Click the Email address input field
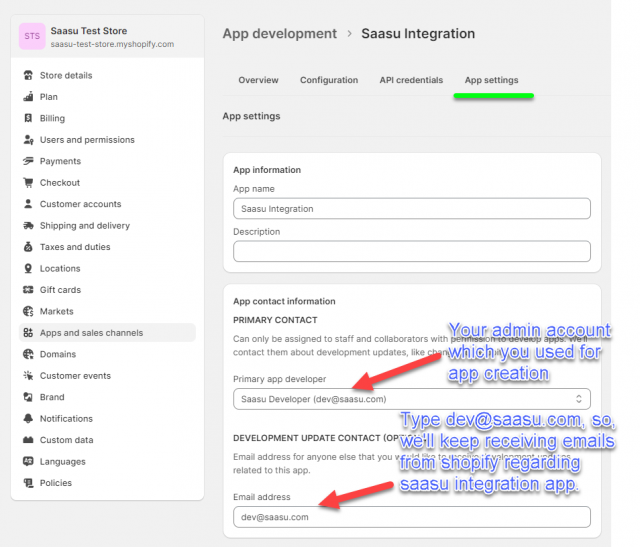 tap(412, 517)
